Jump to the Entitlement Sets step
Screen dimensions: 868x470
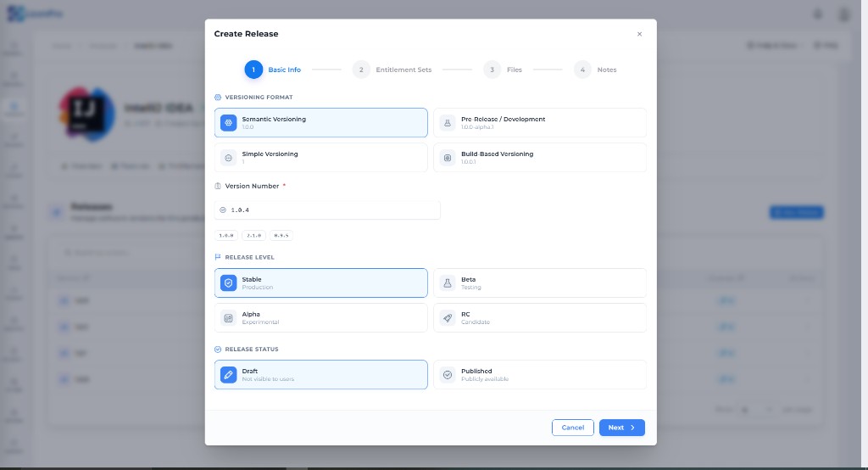[392, 70]
